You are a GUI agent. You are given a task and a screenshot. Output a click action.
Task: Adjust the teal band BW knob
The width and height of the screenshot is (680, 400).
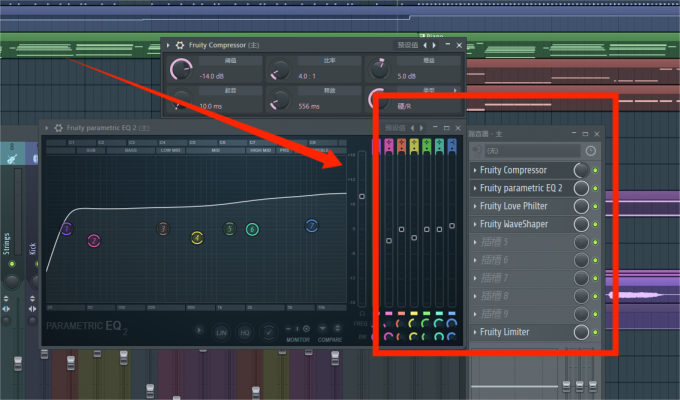click(439, 336)
